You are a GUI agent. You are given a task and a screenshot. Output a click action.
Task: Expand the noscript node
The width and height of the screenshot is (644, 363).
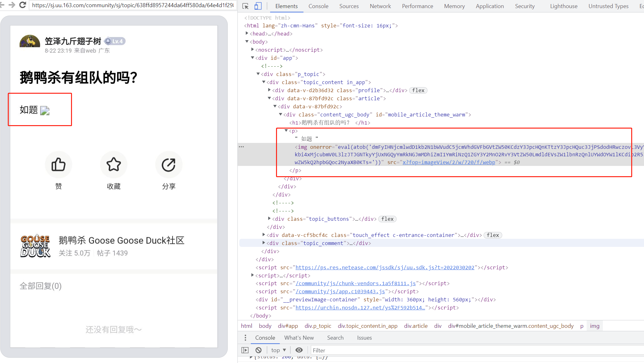click(x=252, y=49)
